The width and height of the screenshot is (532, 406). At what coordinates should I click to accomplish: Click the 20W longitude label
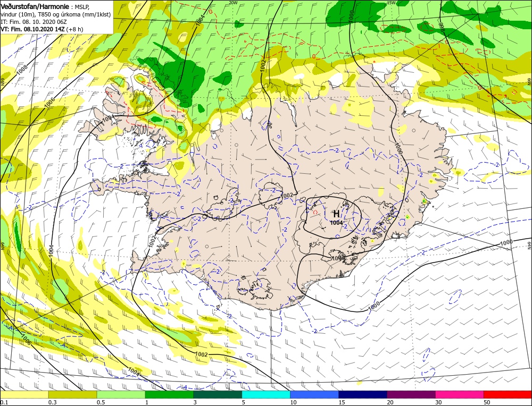click(233, 2)
